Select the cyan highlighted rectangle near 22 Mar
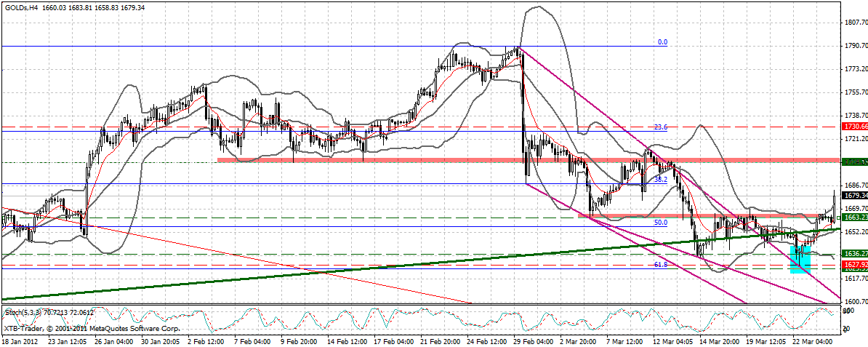Screen dimensions: 868x347 click(800, 260)
